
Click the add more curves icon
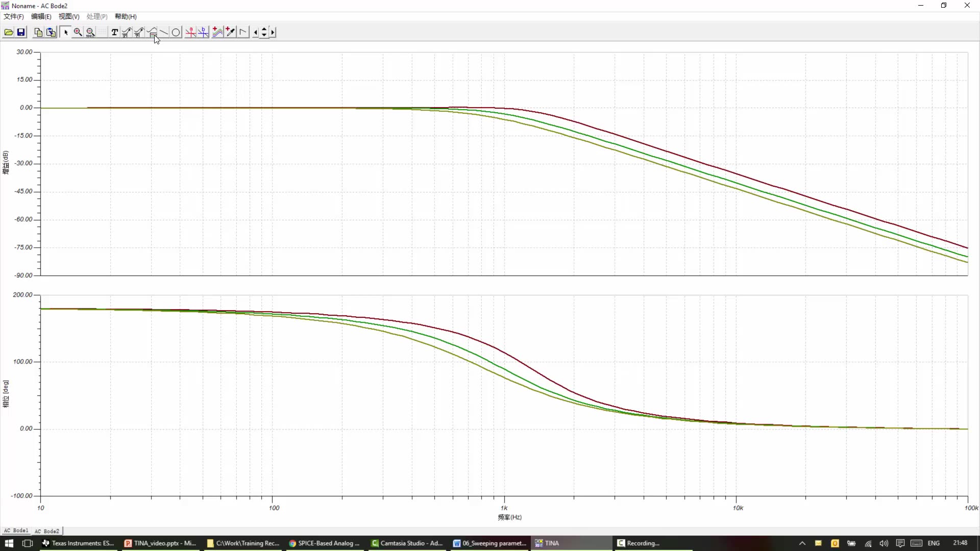point(217,32)
